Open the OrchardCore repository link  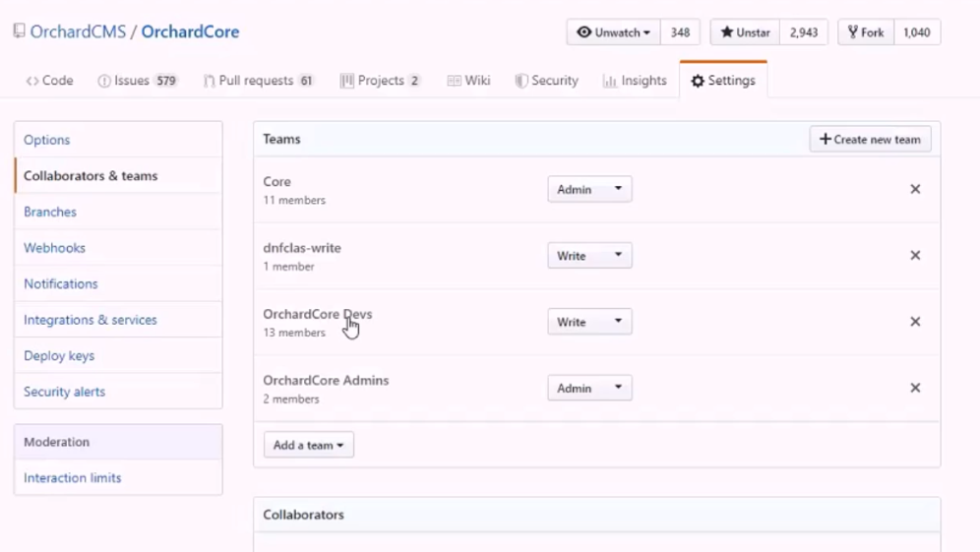click(190, 31)
